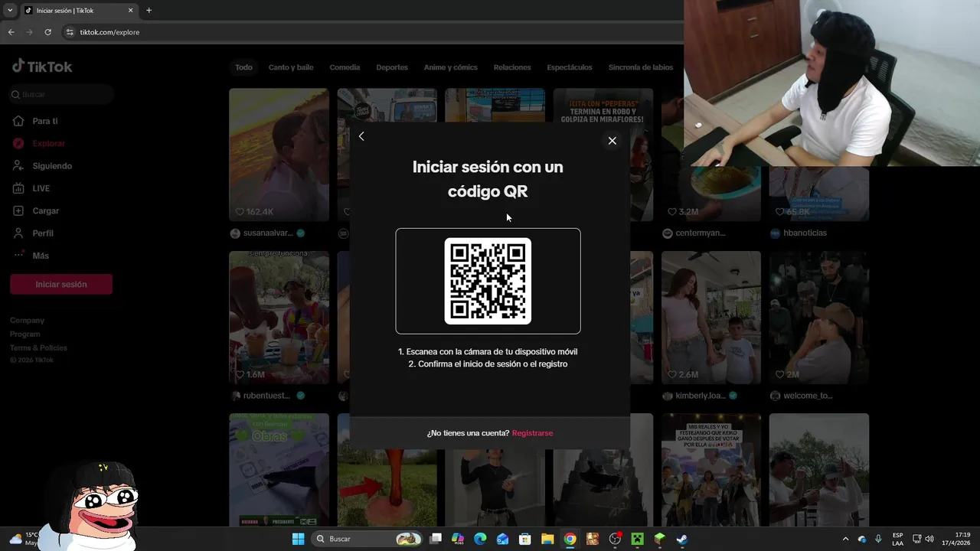
Task: Open the Program footer link
Action: 25,334
